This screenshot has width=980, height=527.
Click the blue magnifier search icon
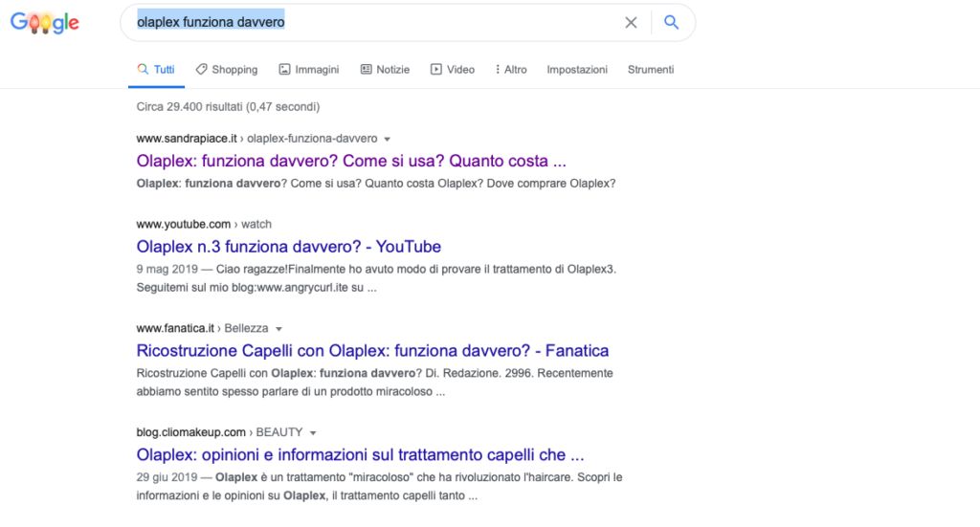click(x=671, y=23)
